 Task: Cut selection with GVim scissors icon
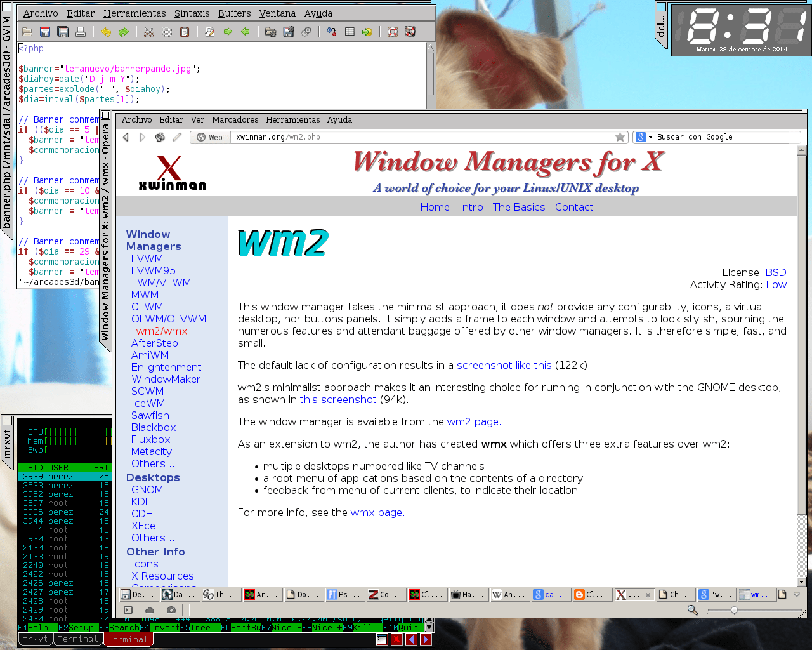149,32
